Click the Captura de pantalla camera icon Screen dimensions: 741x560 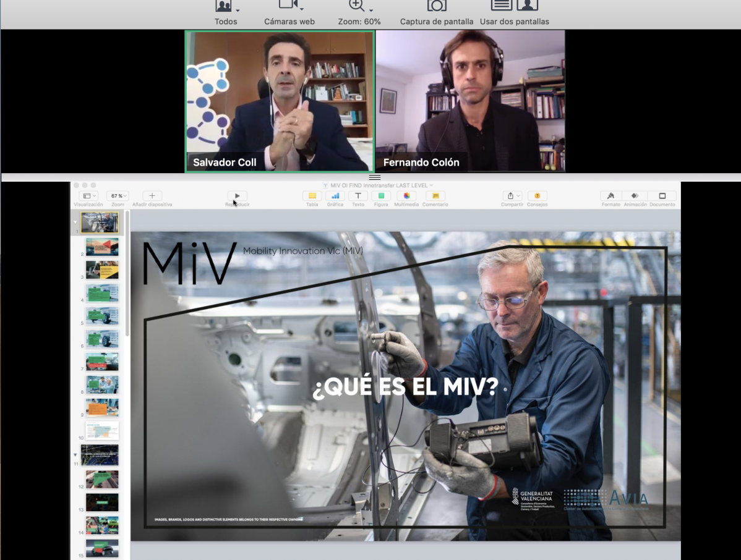pyautogui.click(x=437, y=6)
